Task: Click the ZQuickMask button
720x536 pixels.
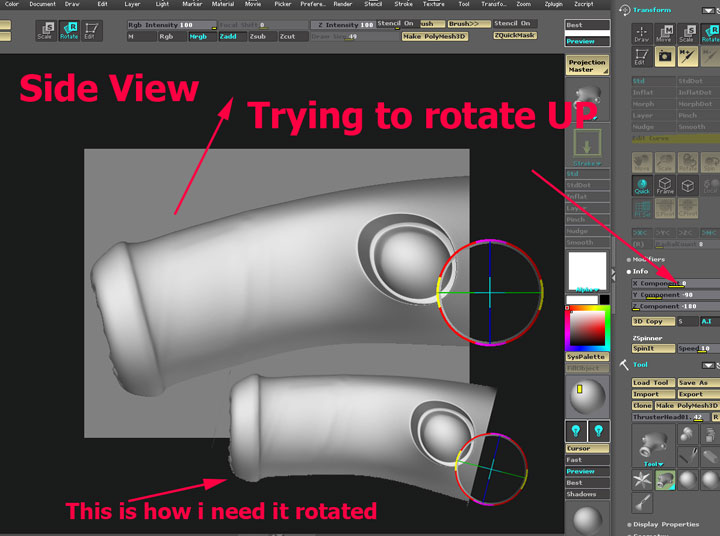Action: click(x=515, y=35)
